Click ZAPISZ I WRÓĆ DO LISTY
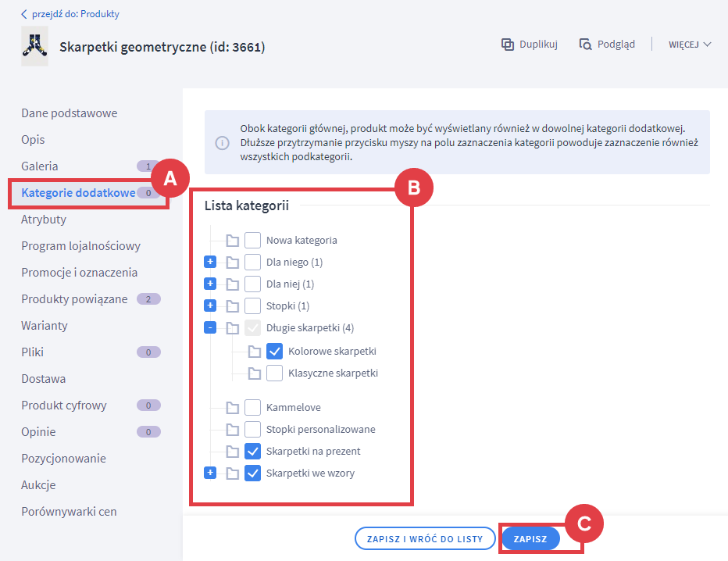The height and width of the screenshot is (561, 728). [425, 538]
